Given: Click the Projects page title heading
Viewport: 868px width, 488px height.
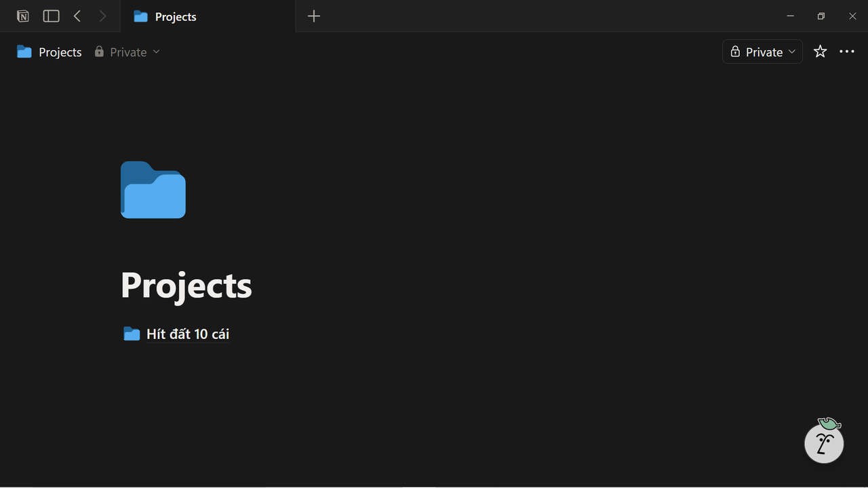Looking at the screenshot, I should pos(186,285).
